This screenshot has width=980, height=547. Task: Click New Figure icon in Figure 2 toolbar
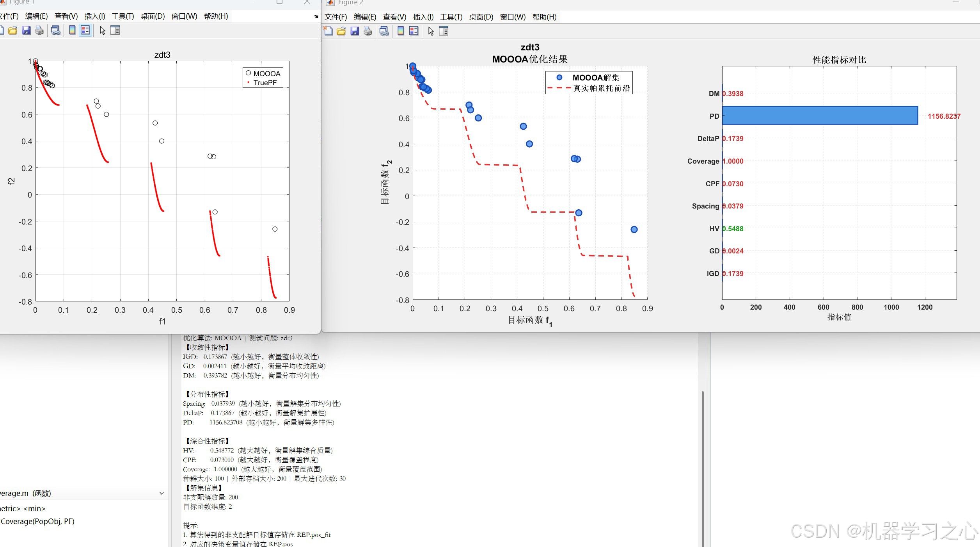coord(328,31)
